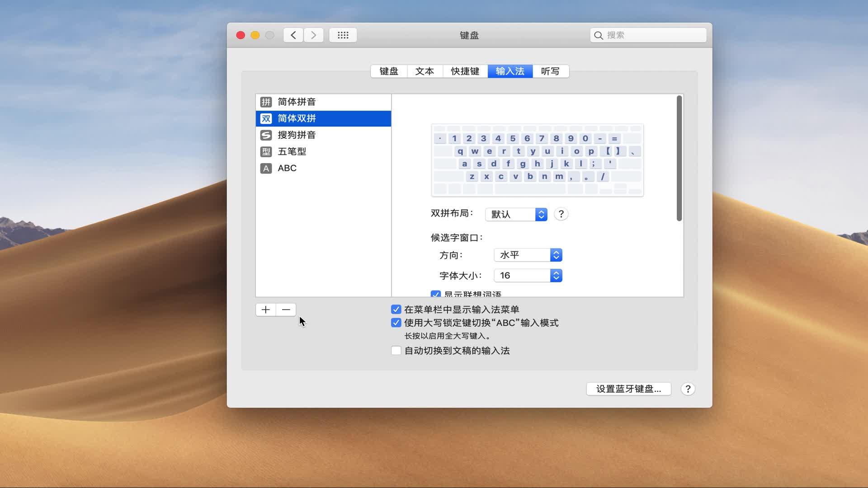Minimize the 键盘 window with yellow button
Viewport: 868px width, 488px height.
pyautogui.click(x=255, y=35)
